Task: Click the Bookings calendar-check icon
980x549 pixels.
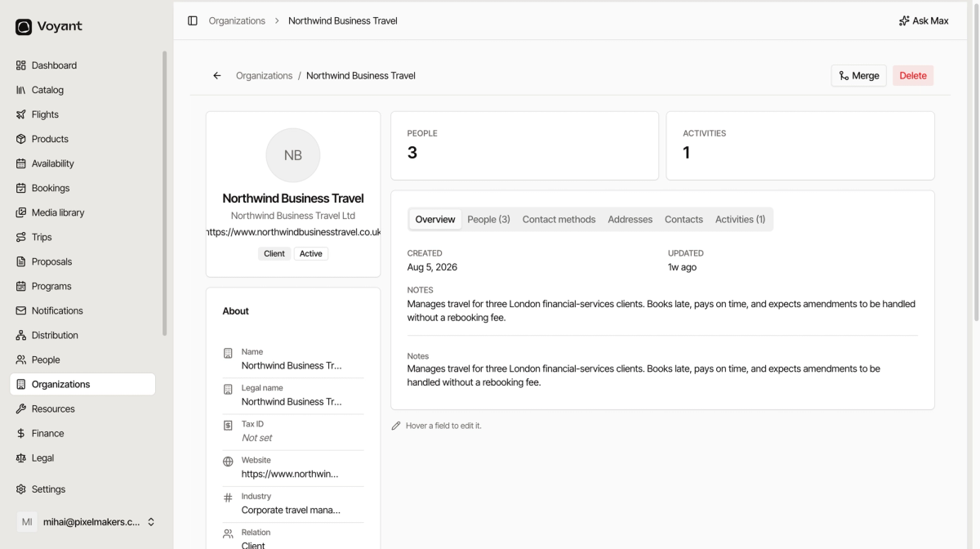Action: [21, 188]
